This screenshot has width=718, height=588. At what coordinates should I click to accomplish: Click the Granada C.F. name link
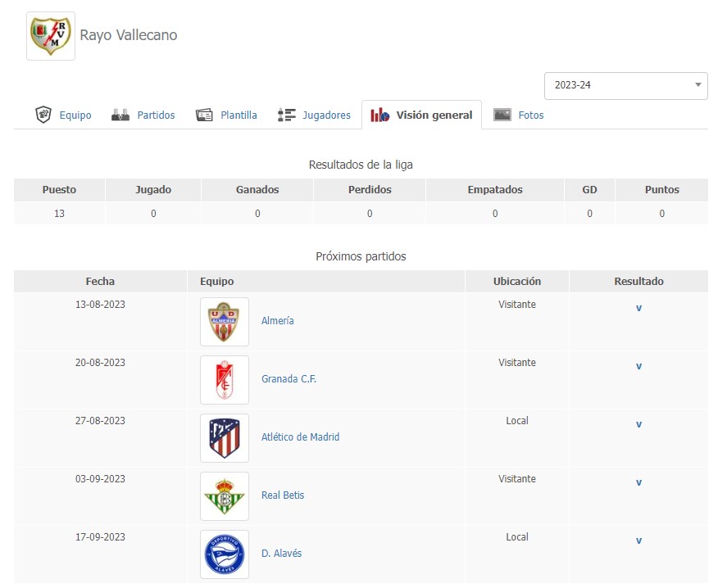pyautogui.click(x=289, y=379)
